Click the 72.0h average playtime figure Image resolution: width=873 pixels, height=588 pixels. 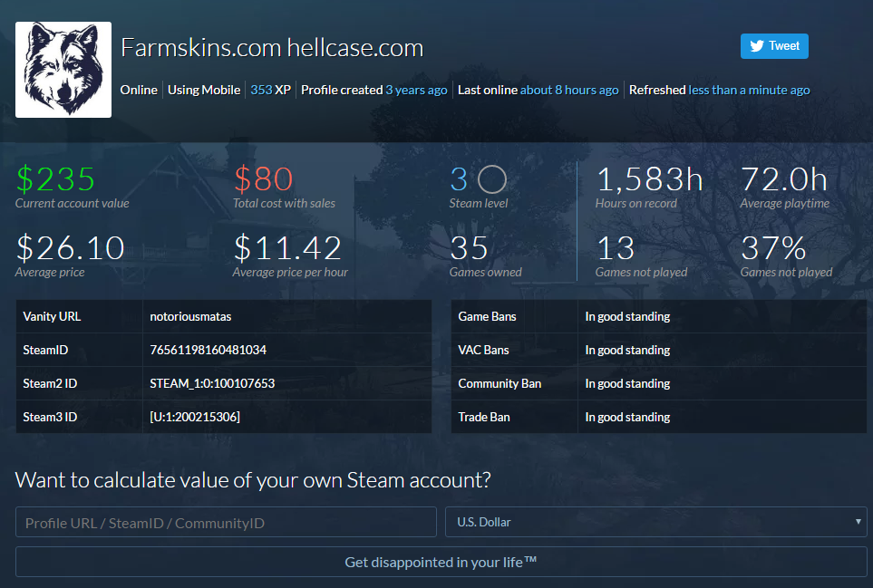pyautogui.click(x=784, y=179)
